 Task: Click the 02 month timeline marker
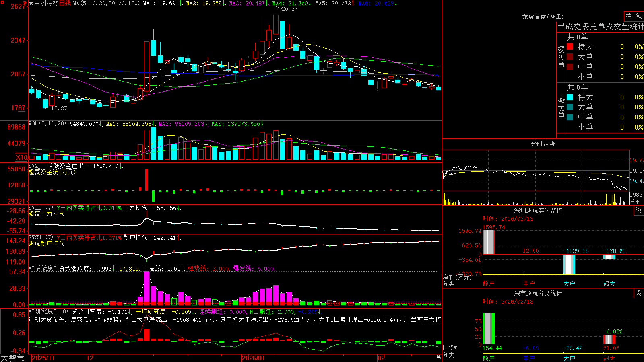[x=381, y=358]
